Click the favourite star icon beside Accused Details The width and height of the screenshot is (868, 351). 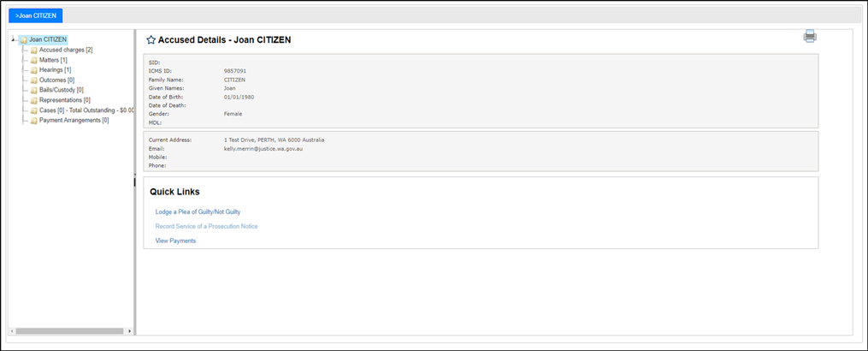coord(151,40)
